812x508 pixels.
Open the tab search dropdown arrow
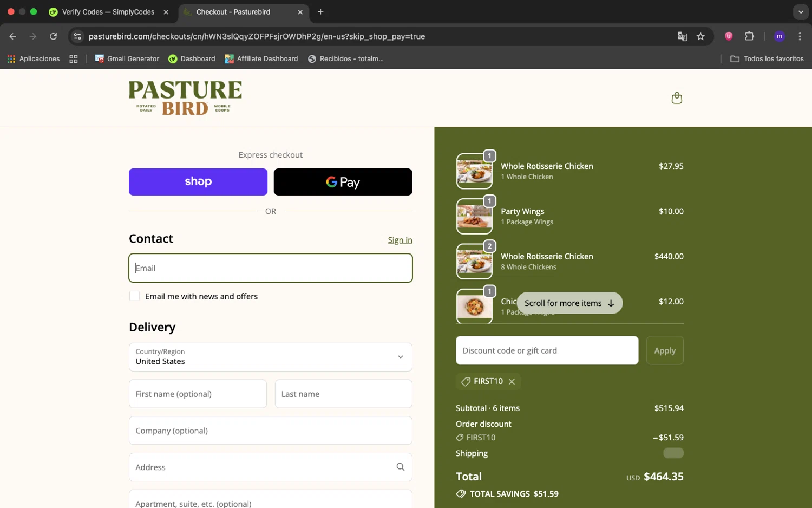(x=801, y=12)
